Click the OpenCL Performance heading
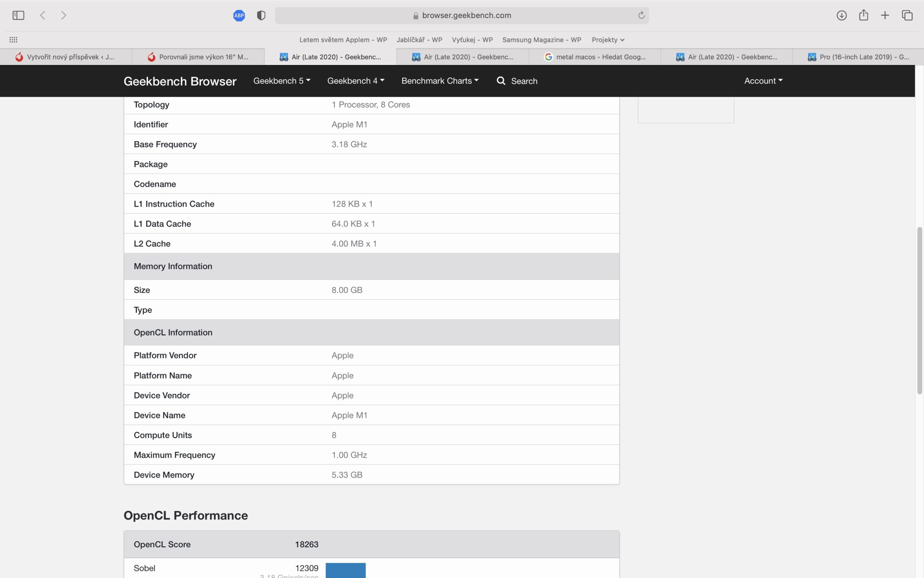Image resolution: width=924 pixels, height=578 pixels. 186,515
